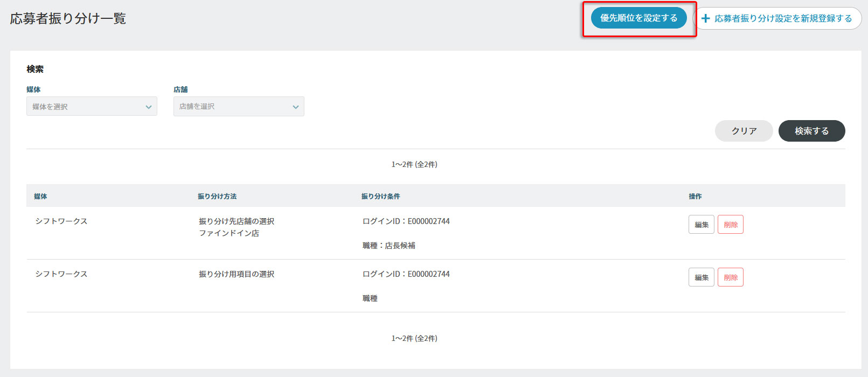
Task: Select the 媒体 table column header
Action: (40, 197)
